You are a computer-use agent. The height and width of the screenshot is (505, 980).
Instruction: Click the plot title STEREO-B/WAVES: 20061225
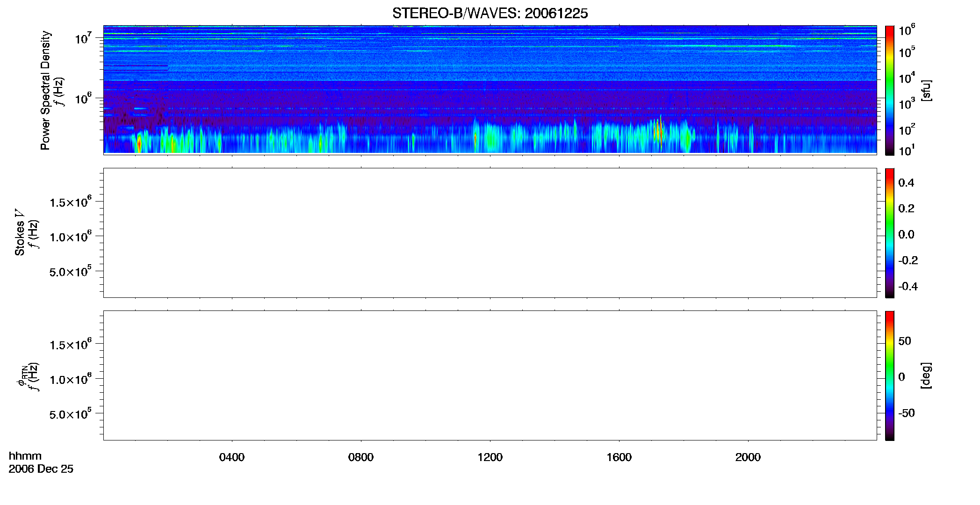[x=490, y=13]
